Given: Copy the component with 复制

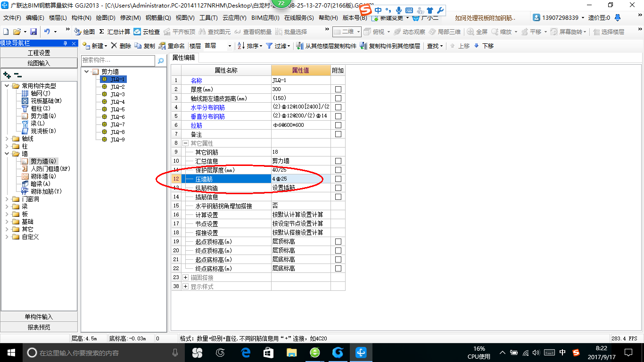Looking at the screenshot, I should [145, 46].
